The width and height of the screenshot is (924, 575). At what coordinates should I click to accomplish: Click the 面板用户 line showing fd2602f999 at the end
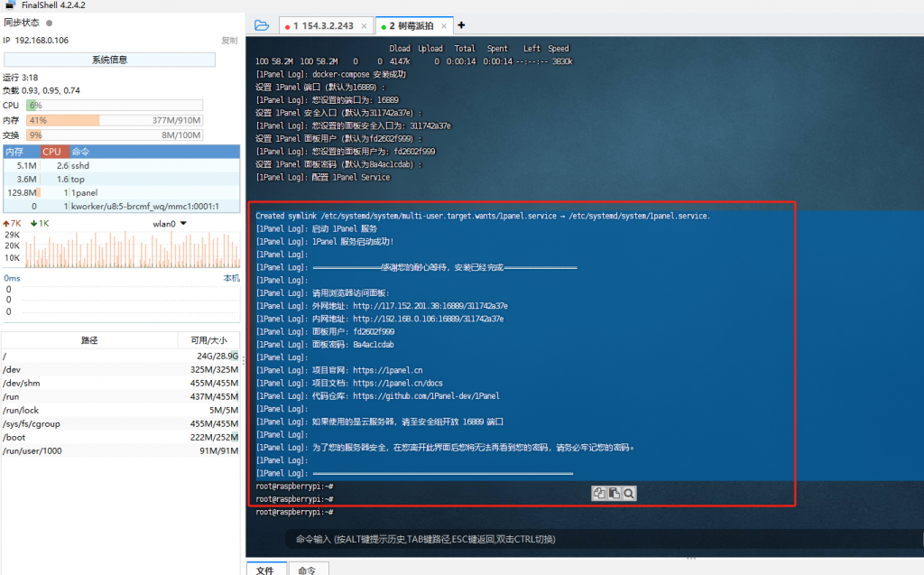(325, 332)
